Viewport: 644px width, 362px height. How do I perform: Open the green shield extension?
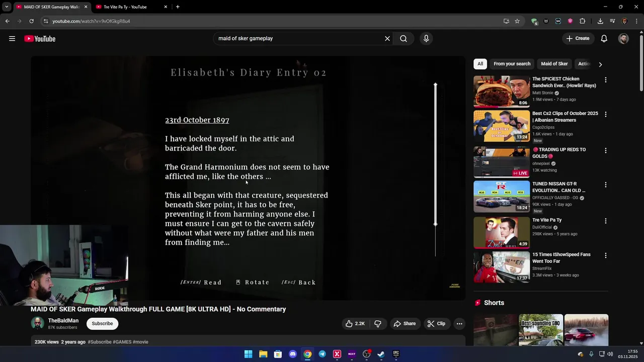(534, 21)
